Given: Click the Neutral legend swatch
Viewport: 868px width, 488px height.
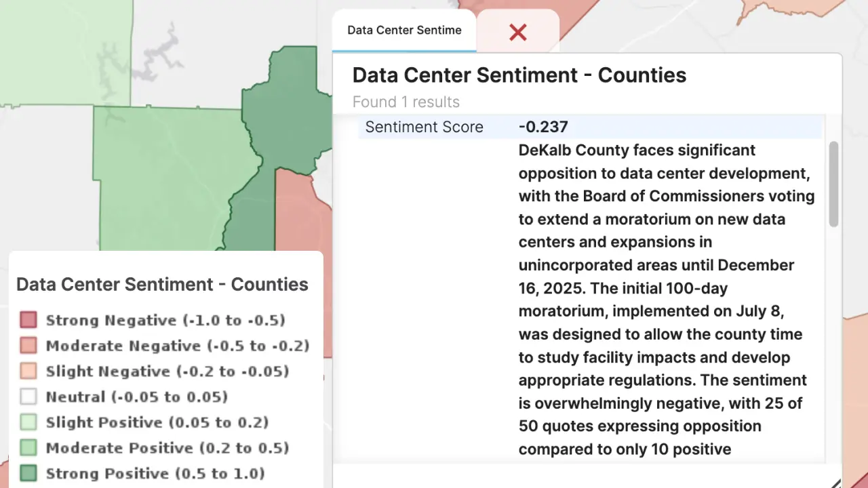Looking at the screenshot, I should [28, 396].
